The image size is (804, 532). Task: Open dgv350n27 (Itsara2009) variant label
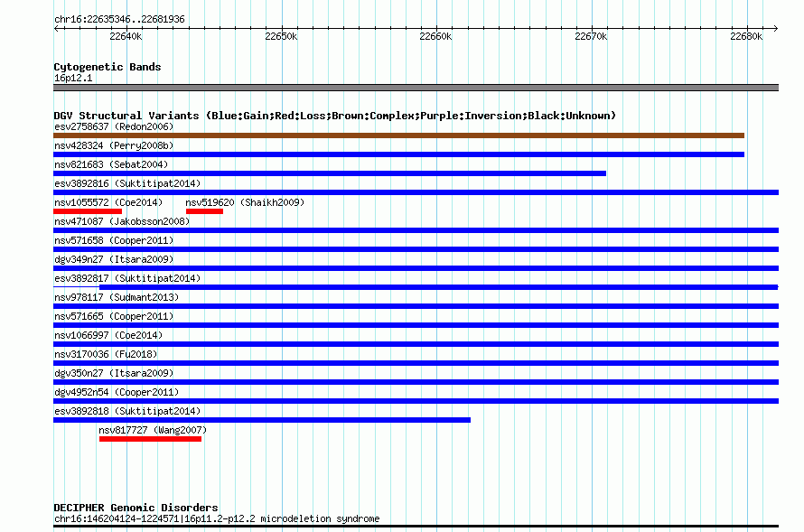pyautogui.click(x=114, y=373)
